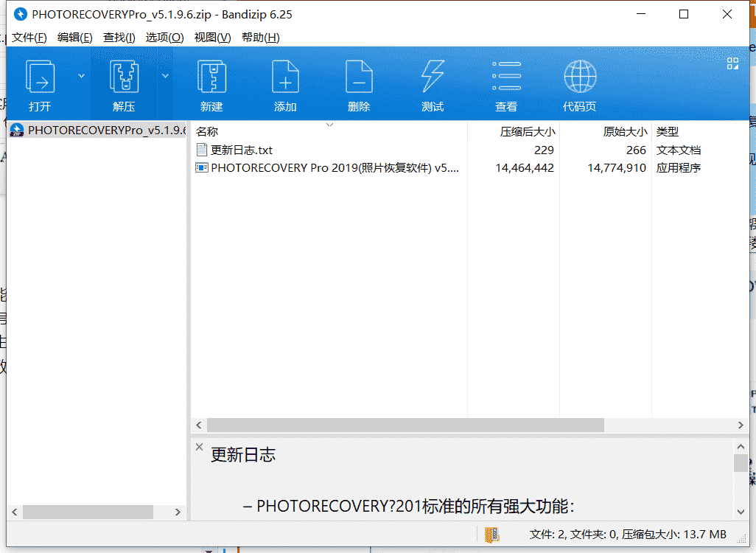
Task: Expand the Extract button dropdown arrow
Action: (x=165, y=76)
